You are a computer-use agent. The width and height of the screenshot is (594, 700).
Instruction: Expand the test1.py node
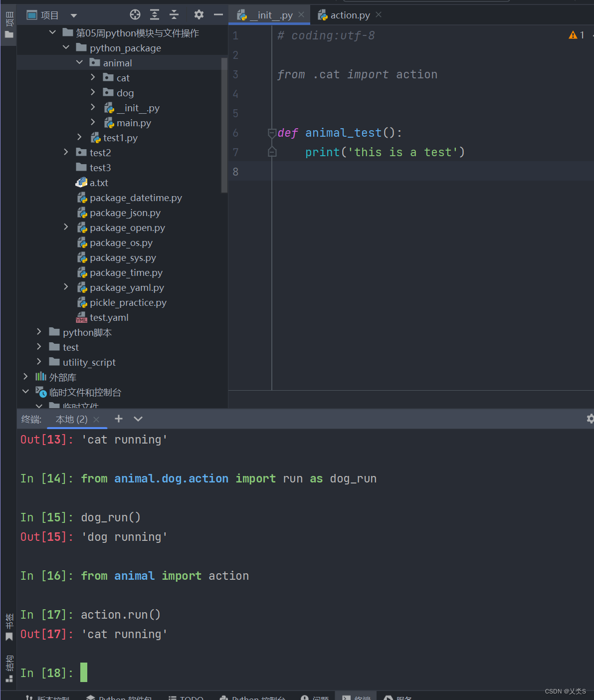tap(79, 137)
